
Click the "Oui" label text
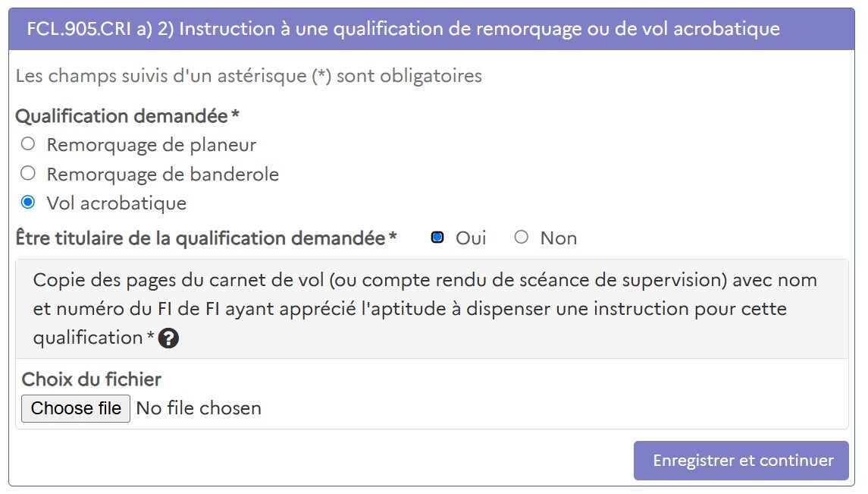pyautogui.click(x=471, y=238)
